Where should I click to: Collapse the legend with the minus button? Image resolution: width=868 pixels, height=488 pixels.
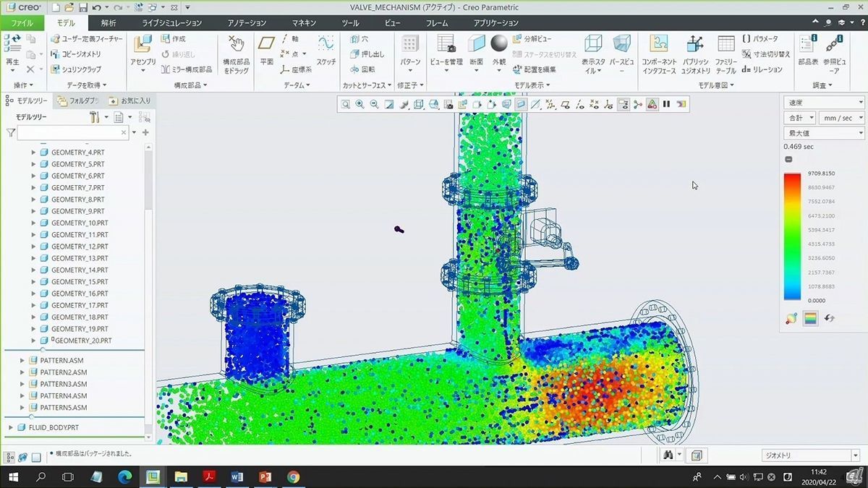tap(788, 160)
